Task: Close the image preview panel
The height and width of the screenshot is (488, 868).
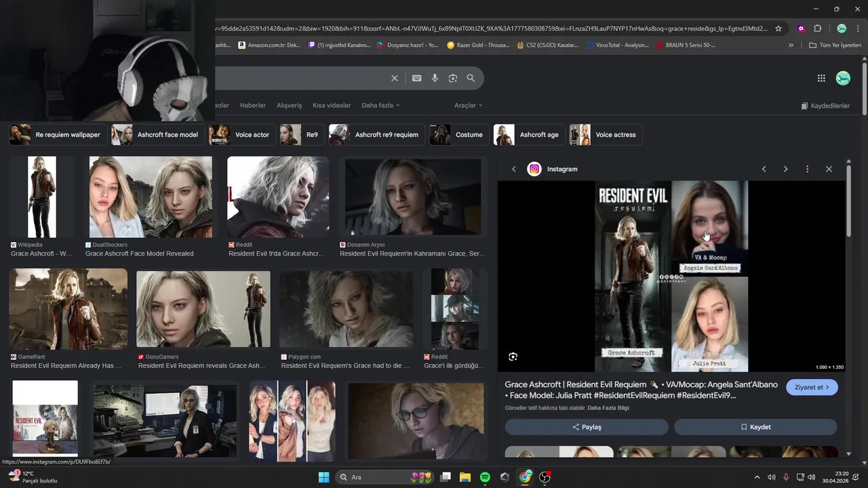Action: [x=829, y=169]
